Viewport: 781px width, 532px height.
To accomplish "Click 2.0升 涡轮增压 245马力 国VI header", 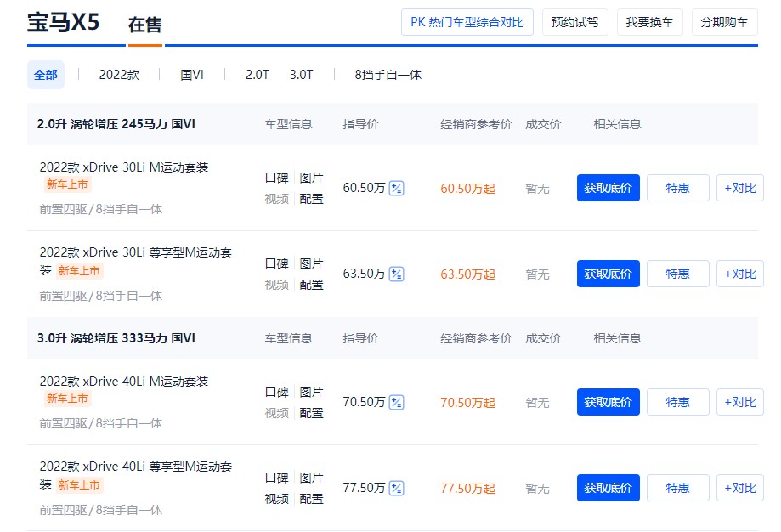I will tap(116, 124).
